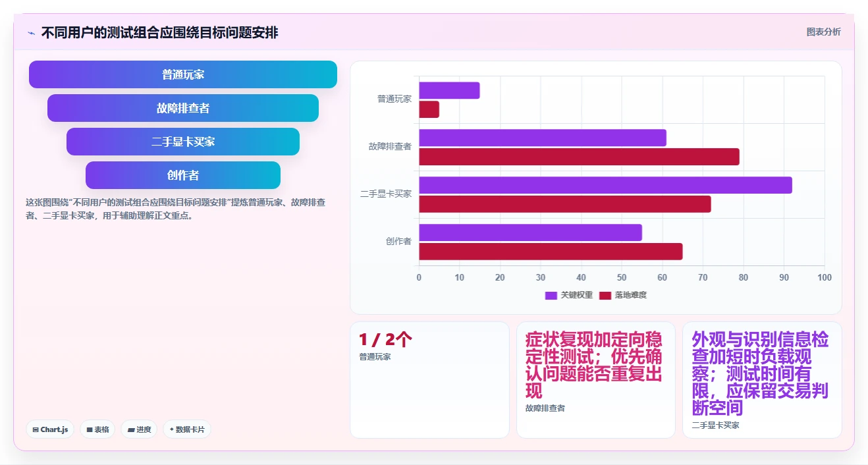Click the 故障排查者 y-axis label
The height and width of the screenshot is (465, 868).
coord(390,146)
